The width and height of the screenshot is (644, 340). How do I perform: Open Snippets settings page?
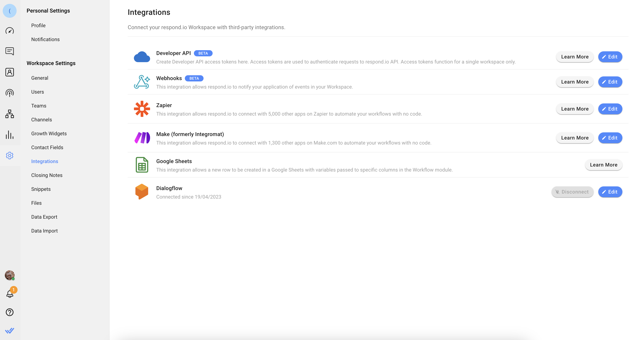(41, 189)
